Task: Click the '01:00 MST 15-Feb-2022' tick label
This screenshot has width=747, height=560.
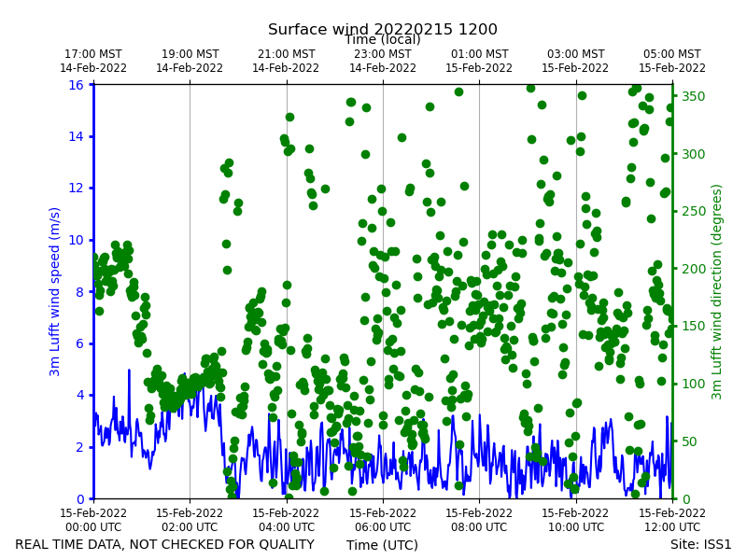Action: [x=479, y=61]
